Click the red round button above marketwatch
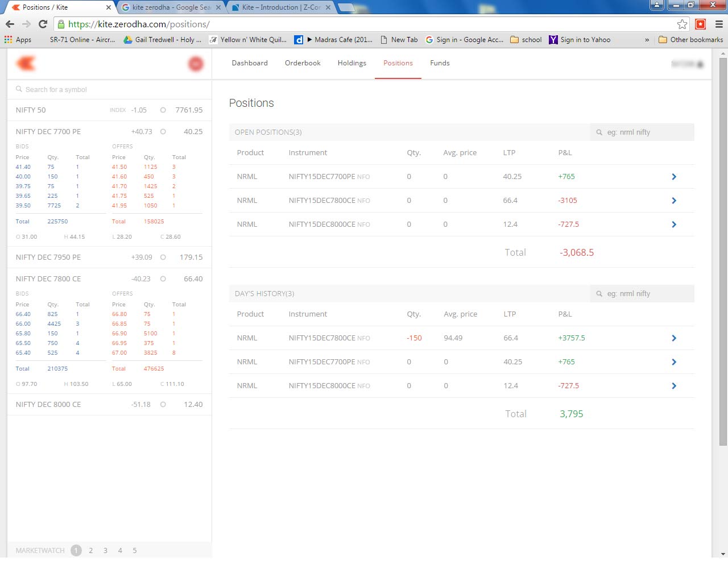 tap(196, 64)
